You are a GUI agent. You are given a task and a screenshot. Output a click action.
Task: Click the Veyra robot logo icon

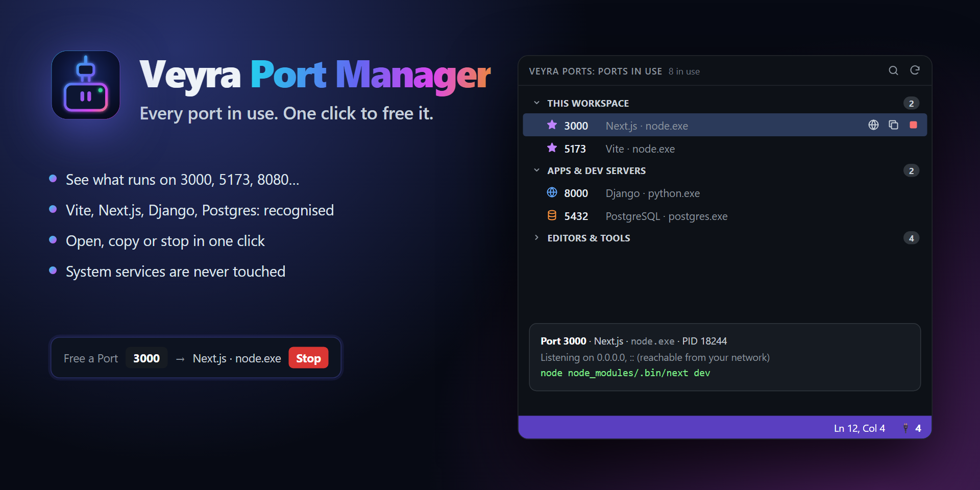point(86,85)
